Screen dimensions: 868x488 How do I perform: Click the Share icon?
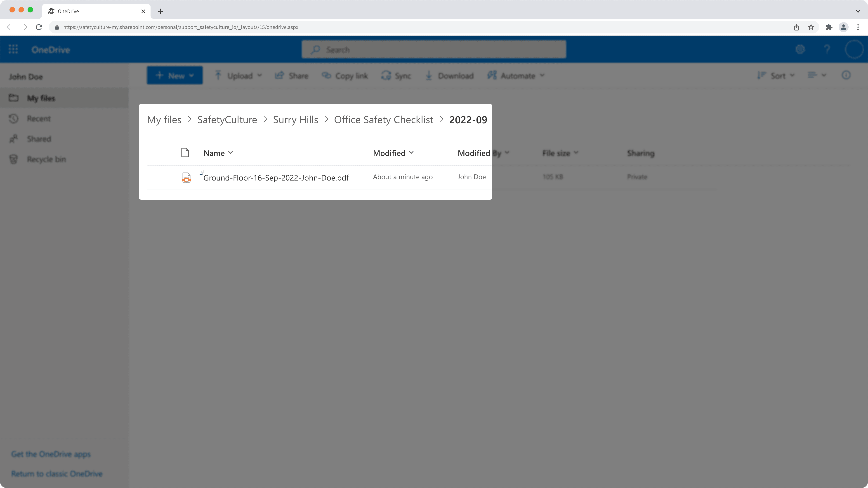(279, 75)
